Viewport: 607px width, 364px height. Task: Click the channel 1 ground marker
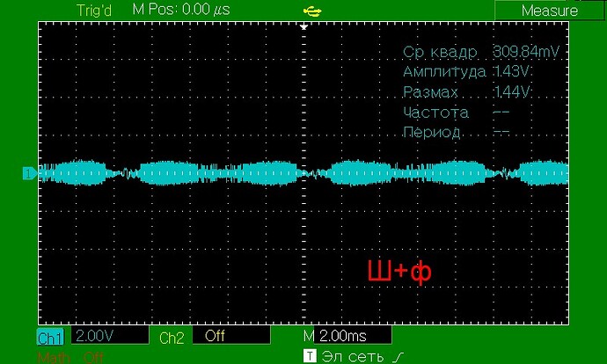[x=29, y=173]
